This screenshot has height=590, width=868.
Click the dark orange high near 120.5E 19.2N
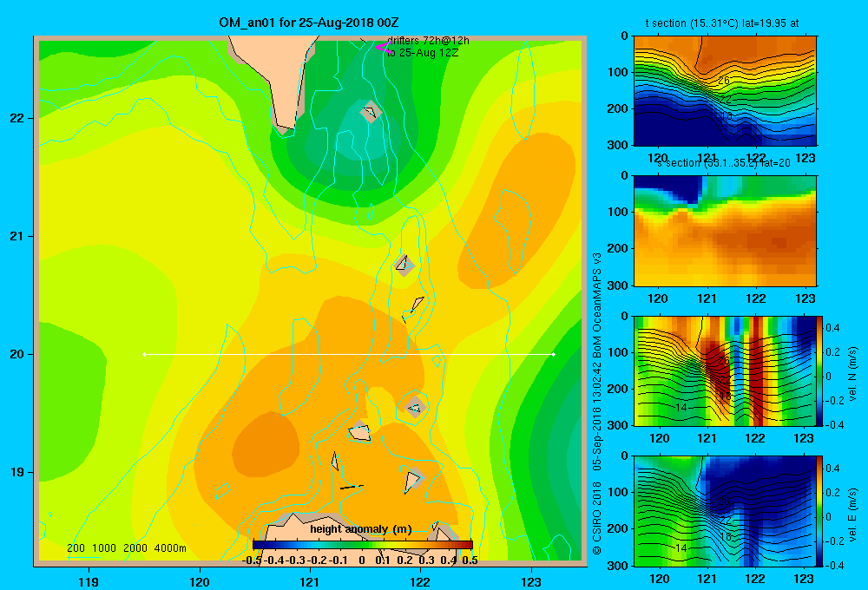265,446
